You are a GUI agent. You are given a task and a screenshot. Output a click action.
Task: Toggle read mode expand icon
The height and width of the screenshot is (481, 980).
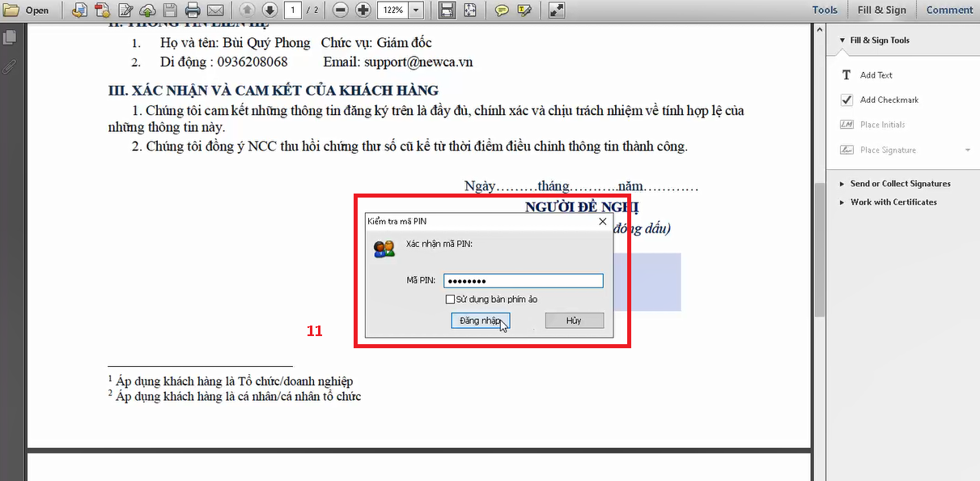[557, 11]
